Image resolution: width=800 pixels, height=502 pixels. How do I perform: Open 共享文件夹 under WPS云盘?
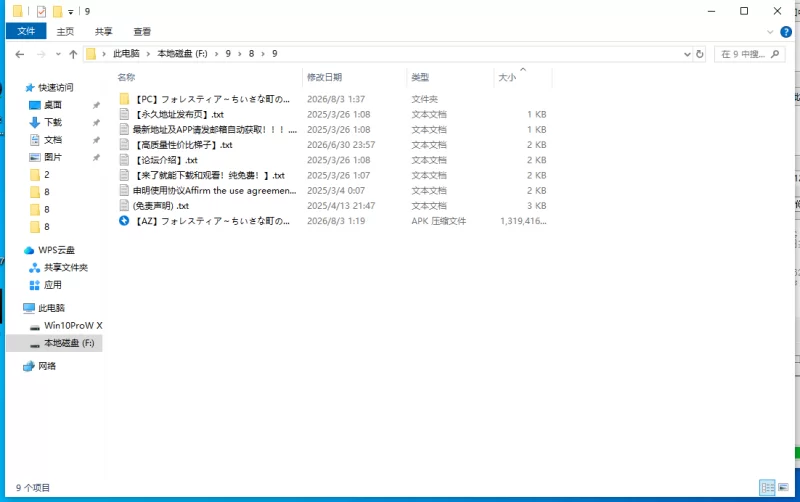pos(65,267)
